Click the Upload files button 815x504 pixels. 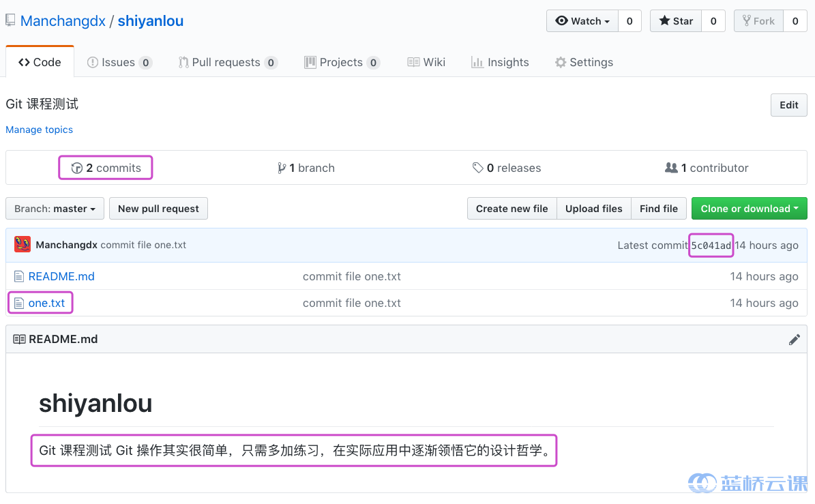593,209
